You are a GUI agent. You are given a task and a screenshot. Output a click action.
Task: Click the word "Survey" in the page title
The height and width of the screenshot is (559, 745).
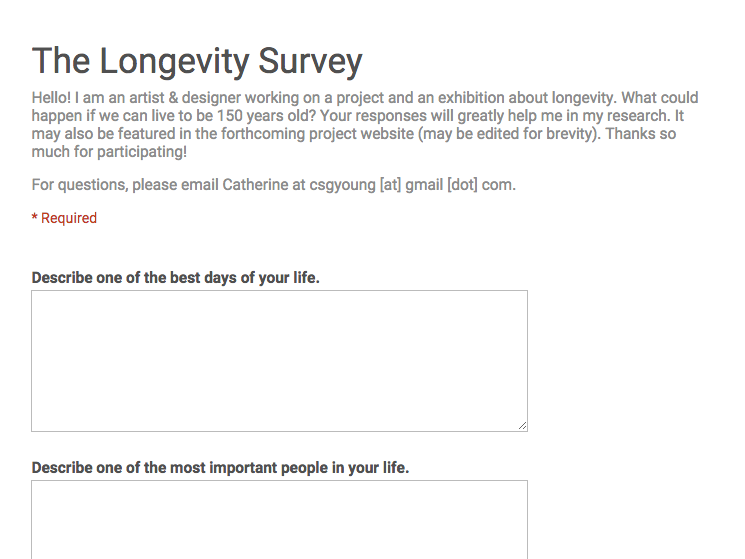[x=310, y=62]
